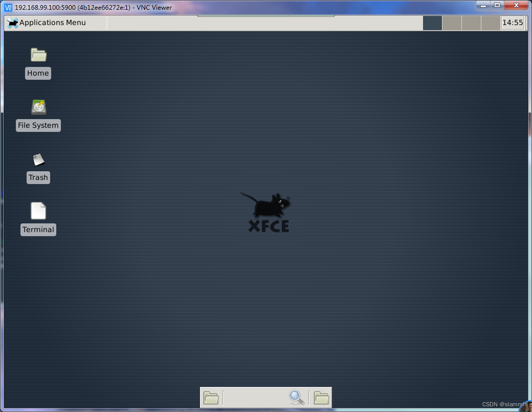532x412 pixels.
Task: Click the VNC Viewer title bar icon
Action: pyautogui.click(x=8, y=7)
